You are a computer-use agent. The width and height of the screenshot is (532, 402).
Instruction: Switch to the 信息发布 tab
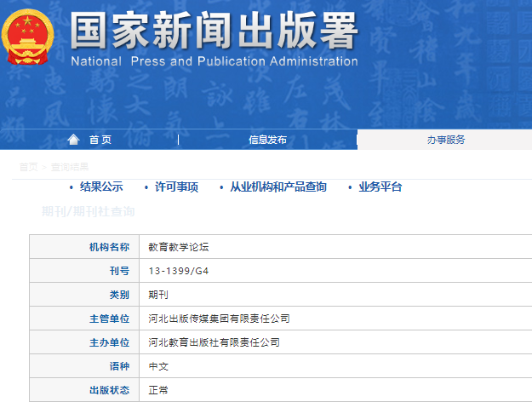(x=267, y=140)
